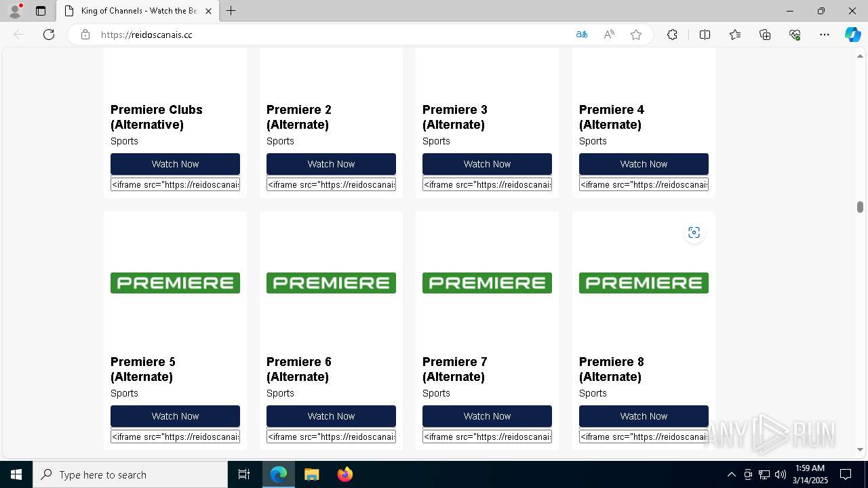The width and height of the screenshot is (868, 488).
Task: Click the Premiere Clubs (Alternative) title
Action: click(x=157, y=117)
